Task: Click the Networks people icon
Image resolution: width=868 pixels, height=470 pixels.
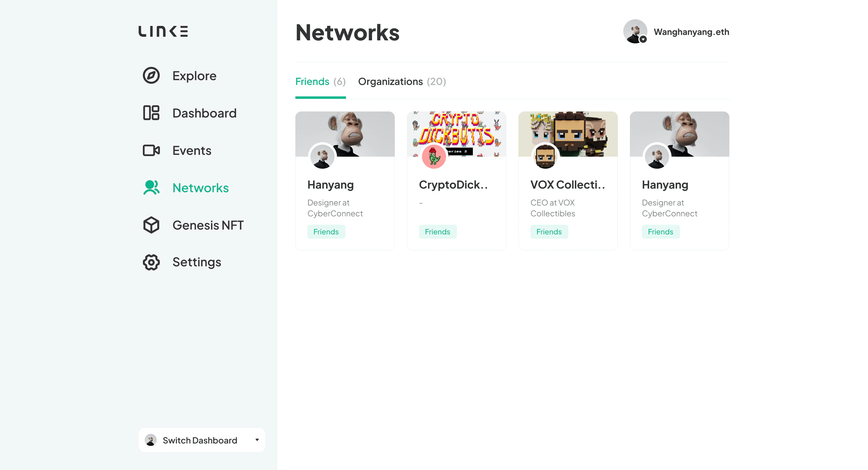Action: (x=151, y=188)
